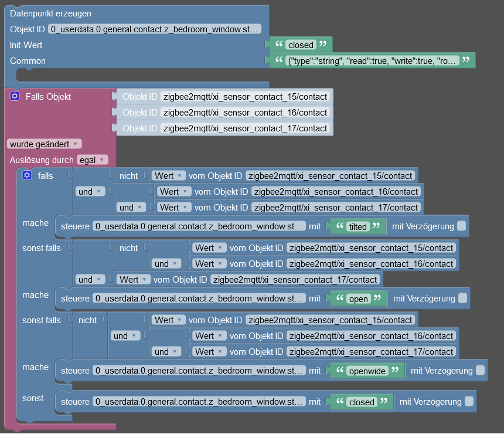Edit the 'openwide' text value

coord(367,371)
